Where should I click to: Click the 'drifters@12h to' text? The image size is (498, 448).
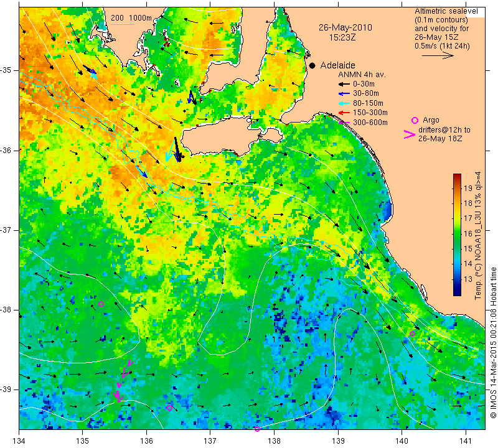444,130
